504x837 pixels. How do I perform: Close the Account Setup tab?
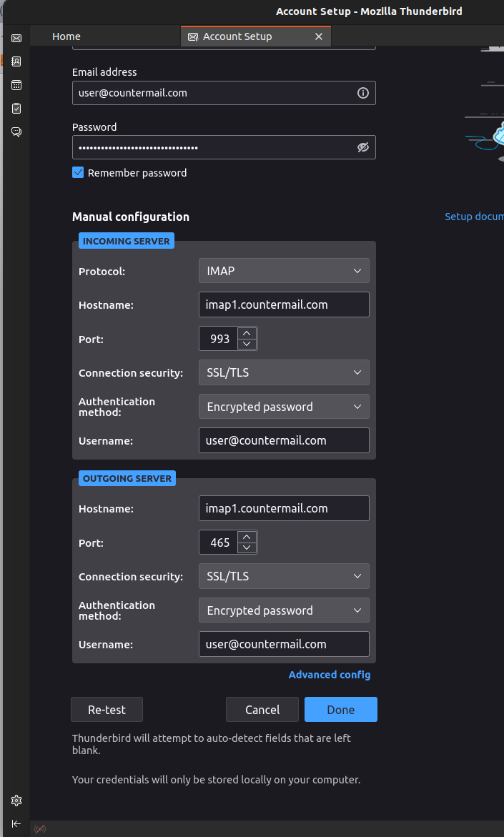pos(319,36)
